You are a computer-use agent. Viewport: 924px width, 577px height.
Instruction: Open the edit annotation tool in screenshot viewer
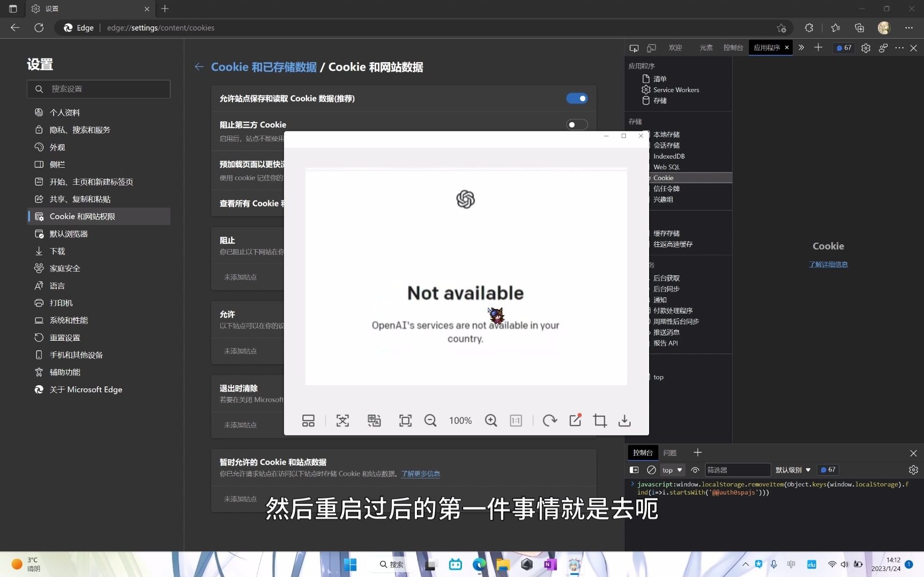(x=575, y=421)
